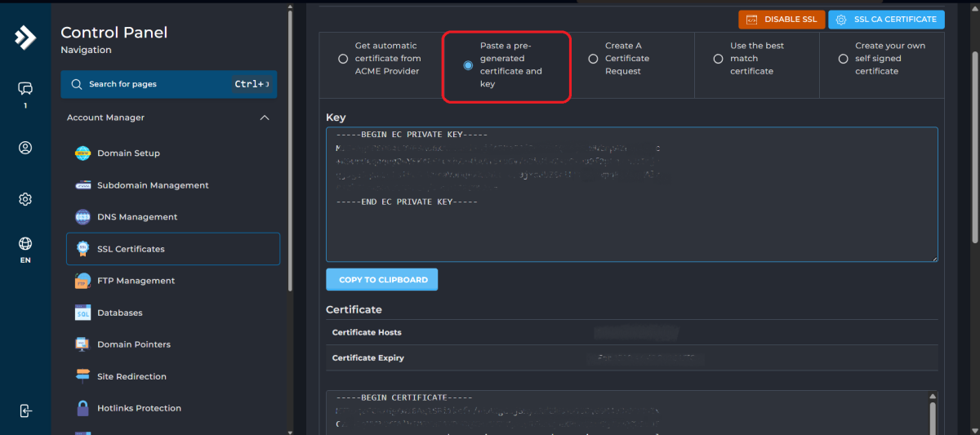
Task: Click the DirectAdmin logo icon
Action: point(25,38)
